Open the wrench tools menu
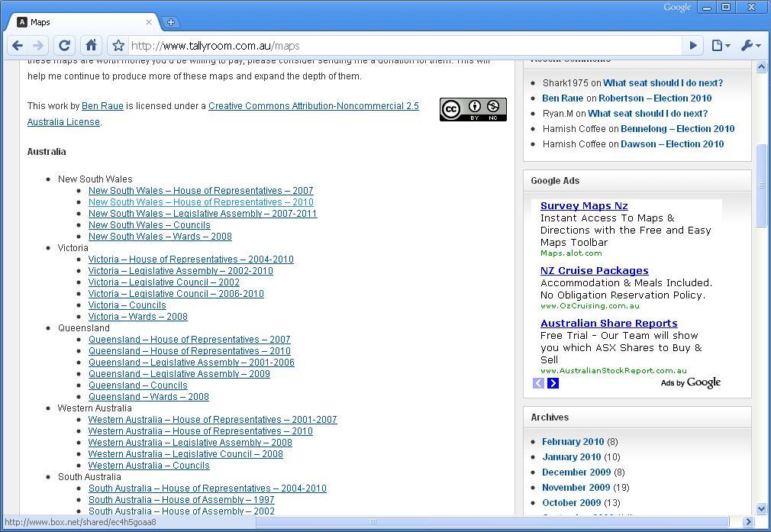771x532 pixels. coord(751,46)
